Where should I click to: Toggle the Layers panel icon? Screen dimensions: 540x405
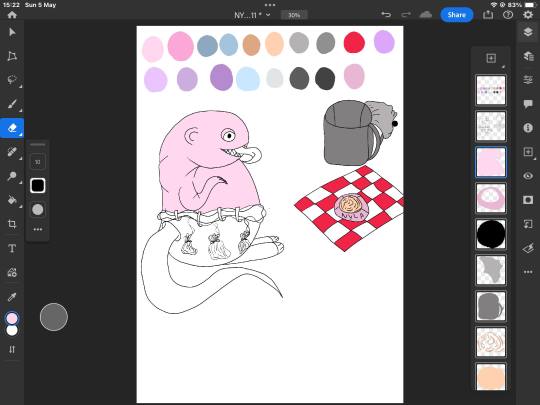point(528,32)
